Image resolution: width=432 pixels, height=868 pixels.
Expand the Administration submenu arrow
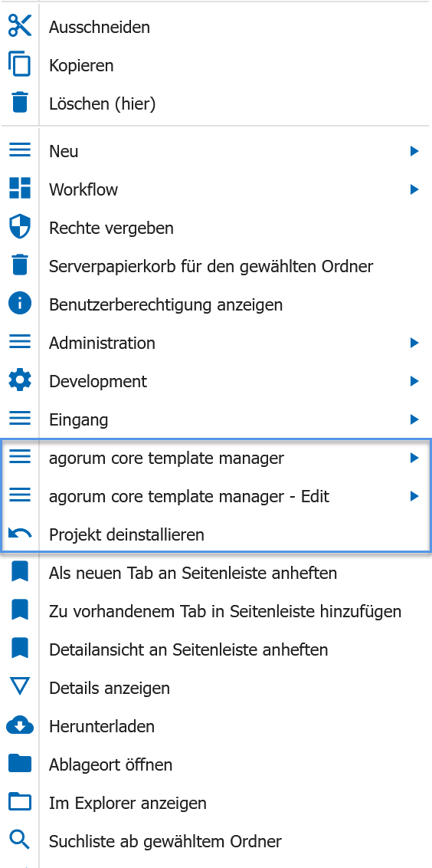point(414,343)
